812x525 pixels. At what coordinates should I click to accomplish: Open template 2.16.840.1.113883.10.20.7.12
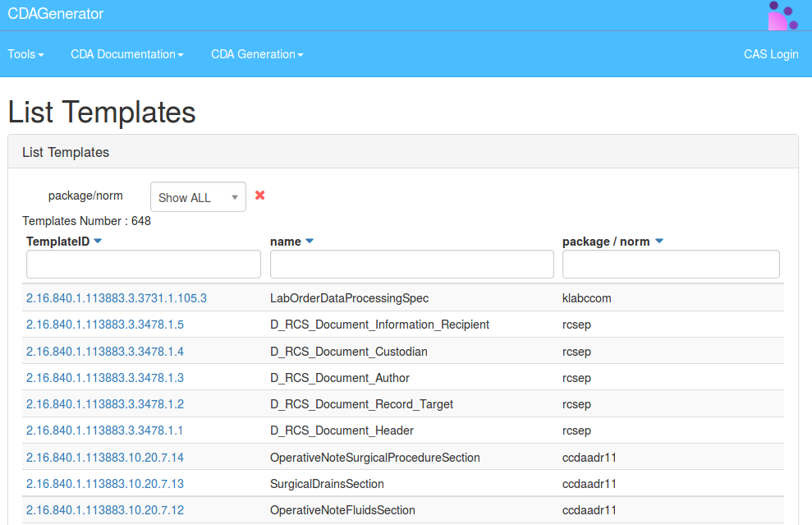click(x=105, y=510)
